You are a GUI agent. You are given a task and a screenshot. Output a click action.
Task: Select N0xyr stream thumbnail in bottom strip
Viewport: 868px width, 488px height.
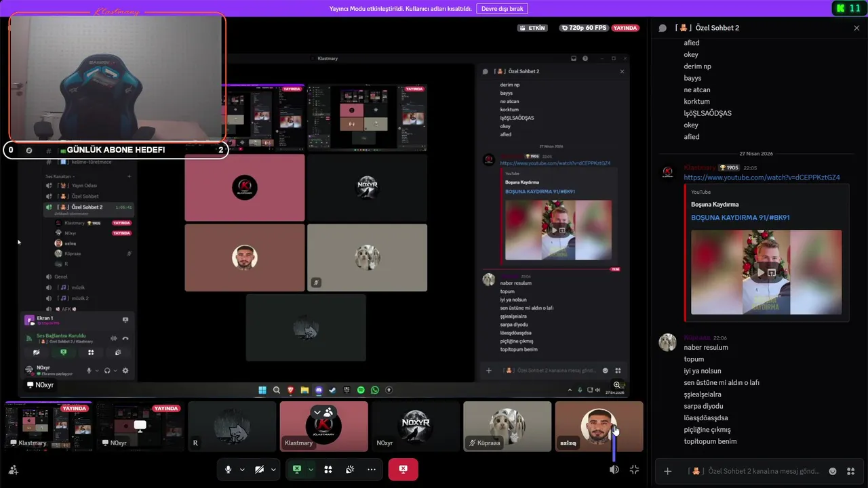(140, 426)
